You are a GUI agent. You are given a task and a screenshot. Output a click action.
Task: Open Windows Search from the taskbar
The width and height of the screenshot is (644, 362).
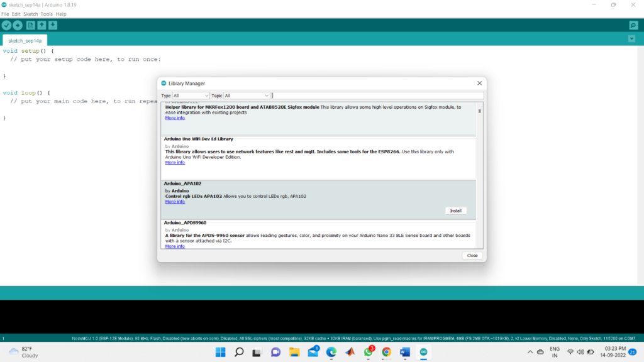click(x=239, y=352)
